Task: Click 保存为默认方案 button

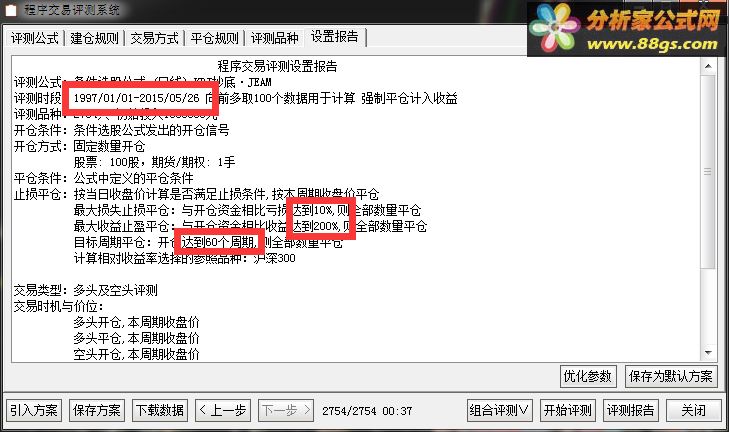Action: point(671,376)
